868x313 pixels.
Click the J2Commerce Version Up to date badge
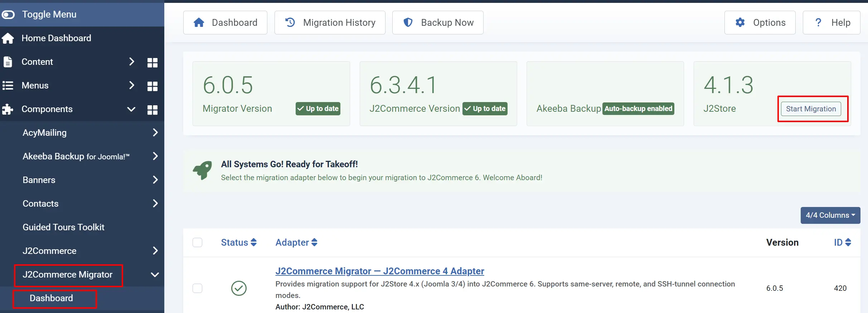click(485, 109)
